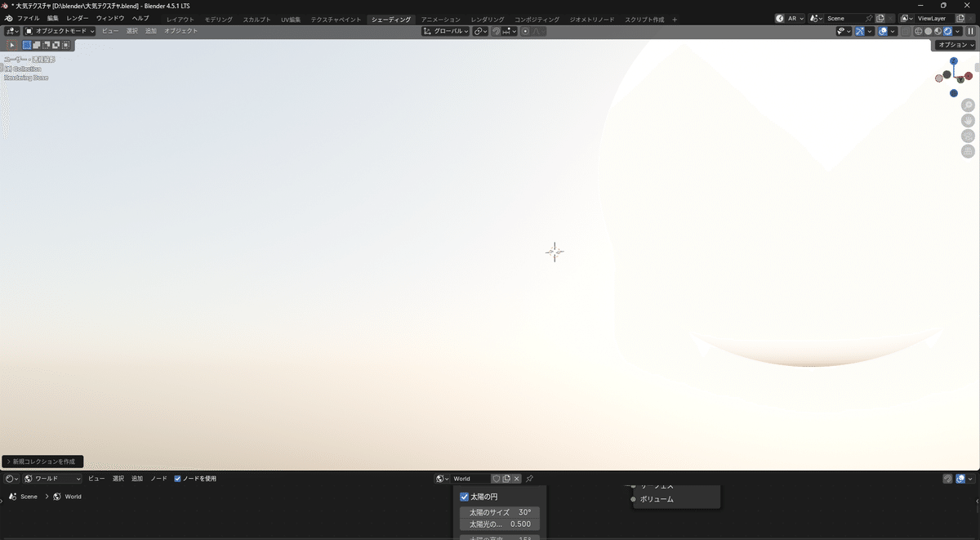This screenshot has width=980, height=540.
Task: Open the レンダー menu
Action: click(x=78, y=18)
